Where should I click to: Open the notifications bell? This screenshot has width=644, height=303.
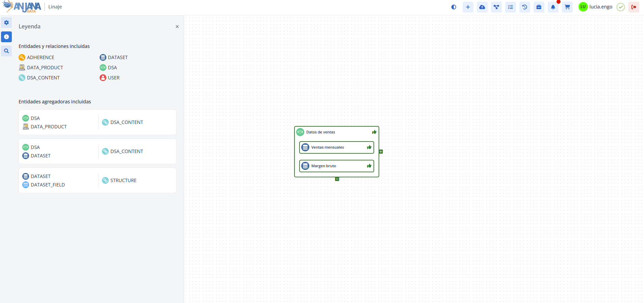553,7
